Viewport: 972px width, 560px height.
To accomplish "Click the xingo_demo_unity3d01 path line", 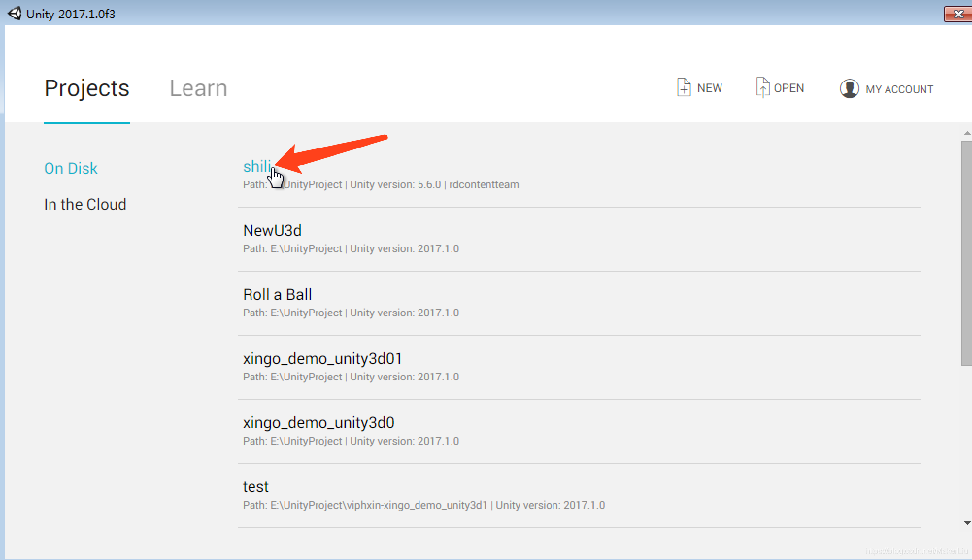I will pyautogui.click(x=351, y=377).
